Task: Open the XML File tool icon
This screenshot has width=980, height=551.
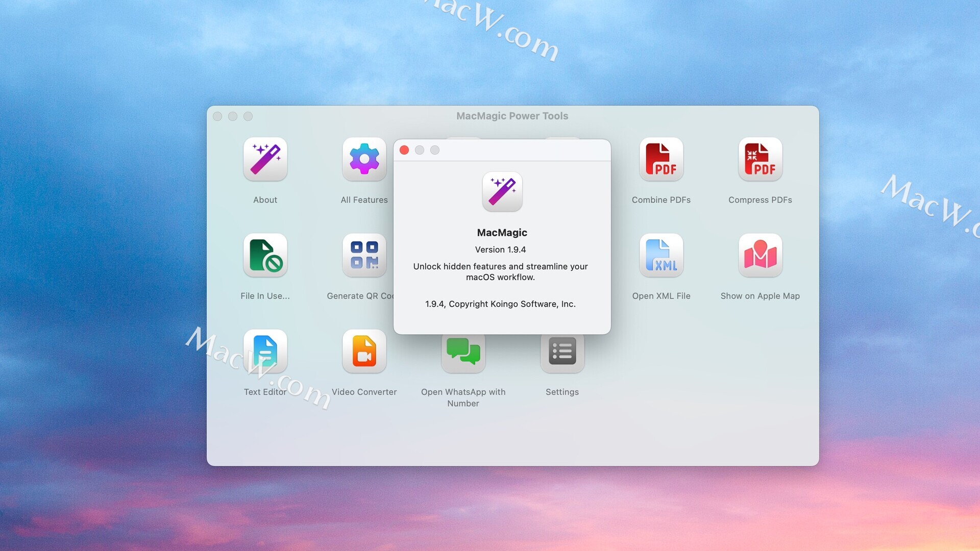Action: point(661,255)
